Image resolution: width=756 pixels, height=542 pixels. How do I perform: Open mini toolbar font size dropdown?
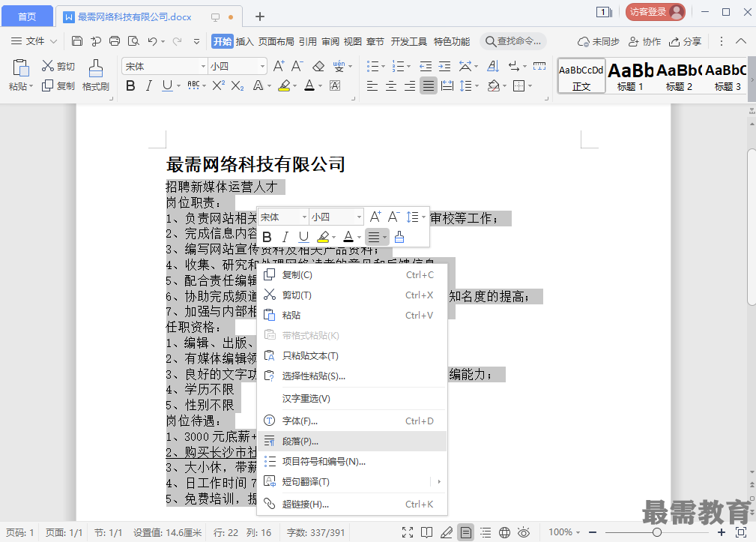tap(359, 217)
